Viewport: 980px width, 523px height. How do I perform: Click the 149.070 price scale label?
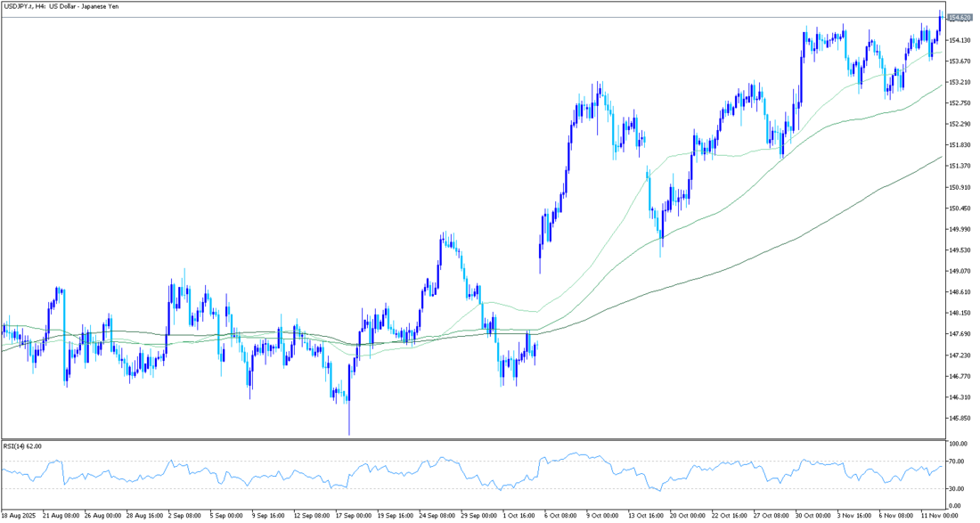point(960,271)
